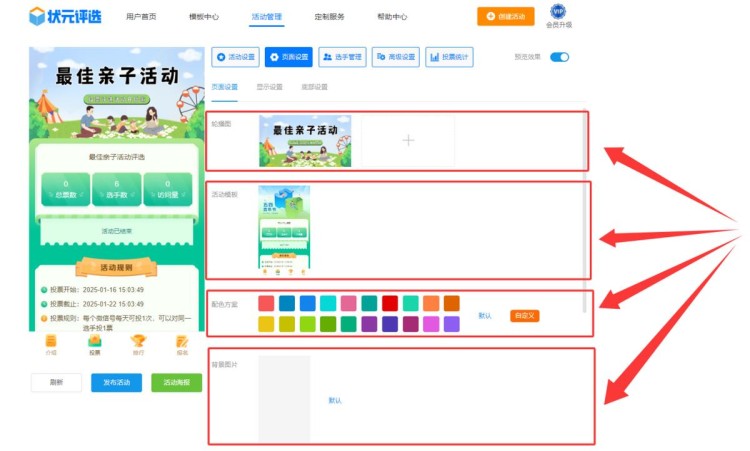
Task: Click the VIP 会员升级 badge icon
Action: coord(558,13)
